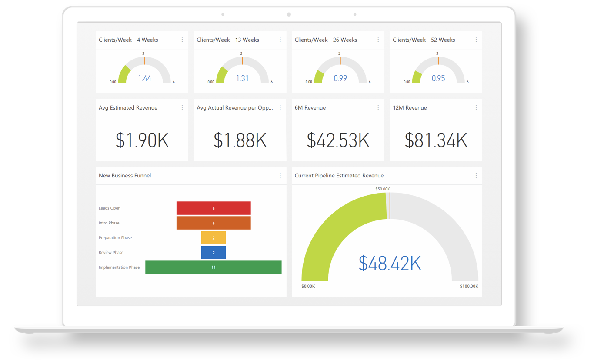This screenshot has width=594, height=364.
Task: Click the Leads Open label
Action: pos(110,208)
